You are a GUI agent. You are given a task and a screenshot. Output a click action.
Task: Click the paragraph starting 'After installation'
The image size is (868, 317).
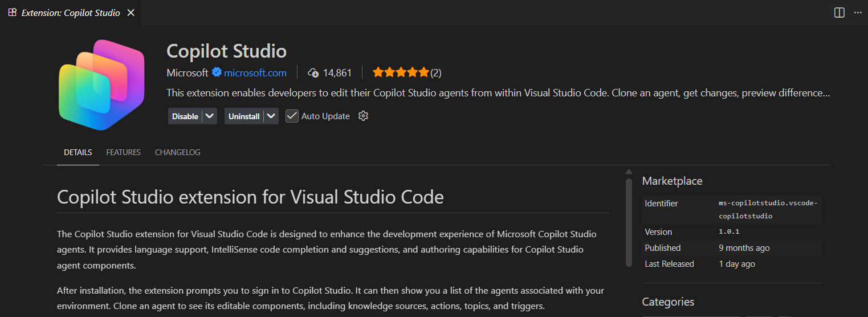coord(331,298)
